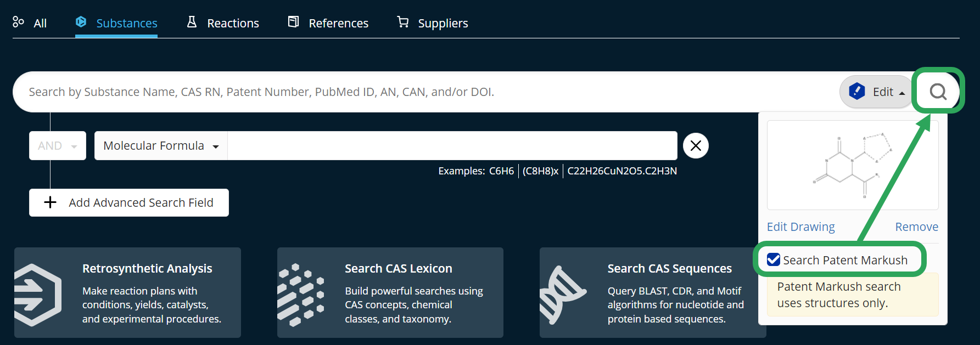The image size is (980, 345).
Task: Click the plus icon for advanced field
Action: tap(50, 202)
